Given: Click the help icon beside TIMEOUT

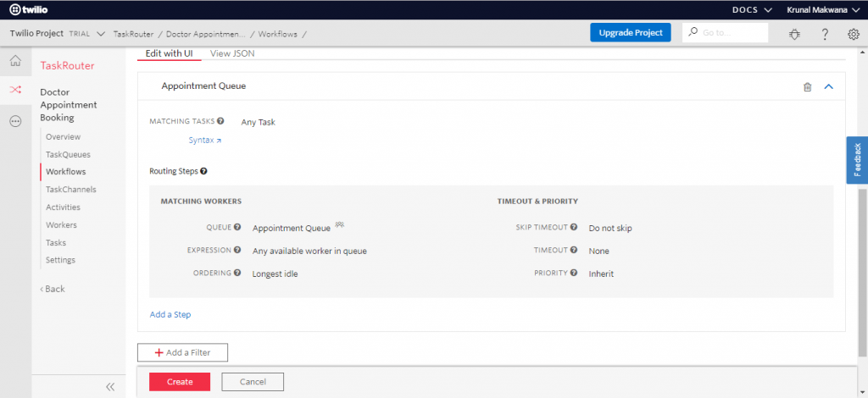Looking at the screenshot, I should coord(574,250).
